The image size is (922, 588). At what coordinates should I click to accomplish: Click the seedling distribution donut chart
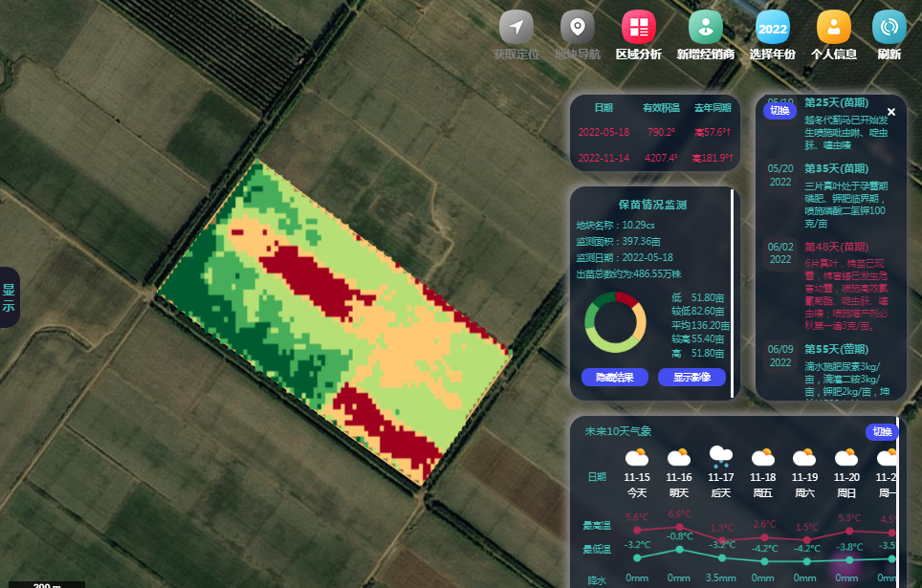pos(616,322)
